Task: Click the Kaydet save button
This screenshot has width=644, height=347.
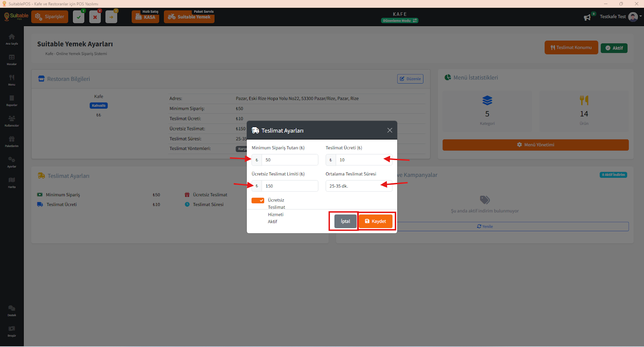Action: pos(376,221)
